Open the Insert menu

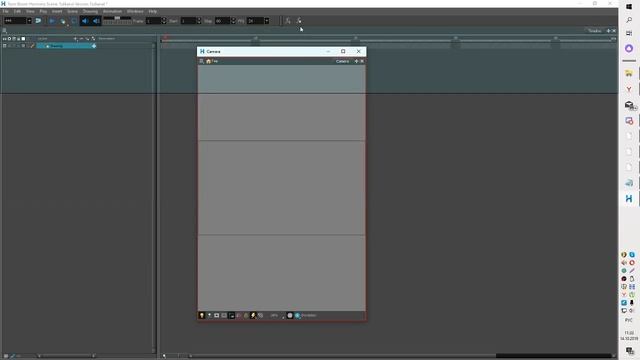[57, 11]
